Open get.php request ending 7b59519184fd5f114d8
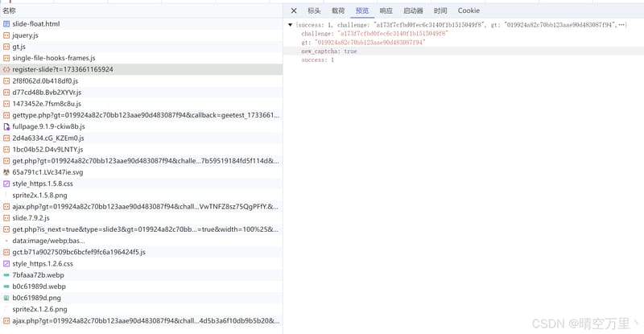644x334 pixels. (142, 161)
